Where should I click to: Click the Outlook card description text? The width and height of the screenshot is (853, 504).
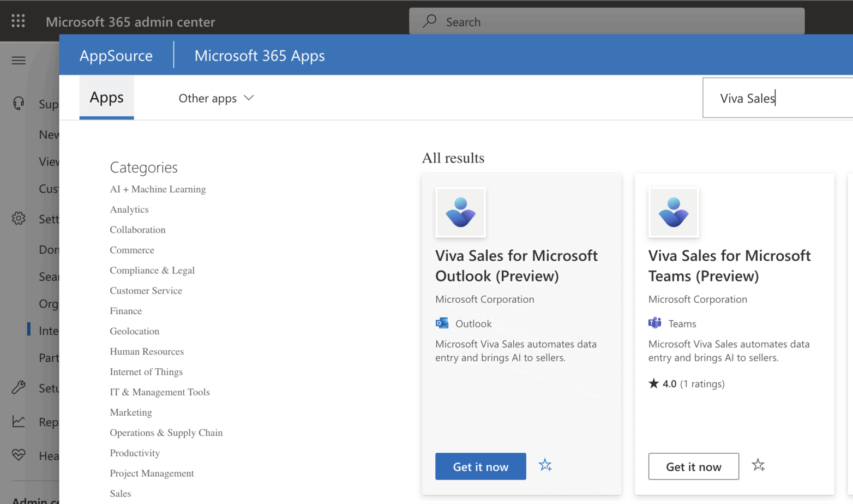pyautogui.click(x=516, y=351)
